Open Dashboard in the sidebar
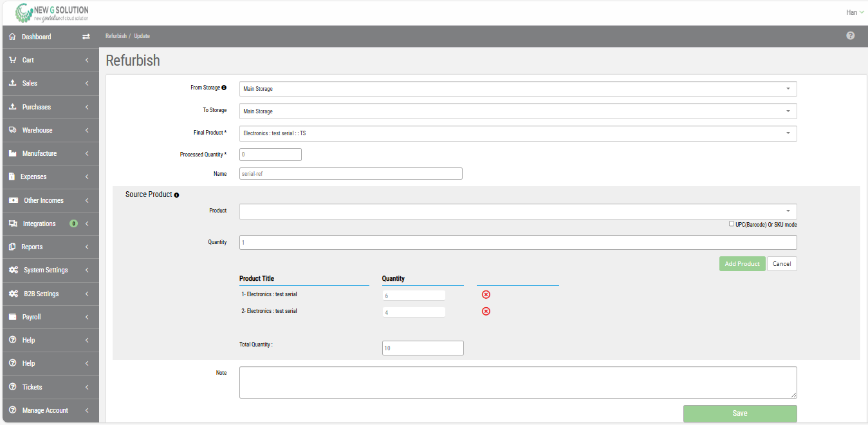The image size is (868, 425). 36,37
